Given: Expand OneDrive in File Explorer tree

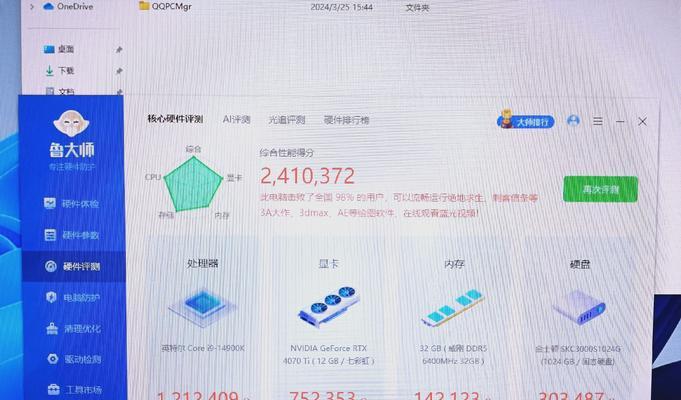Looking at the screenshot, I should [31, 7].
